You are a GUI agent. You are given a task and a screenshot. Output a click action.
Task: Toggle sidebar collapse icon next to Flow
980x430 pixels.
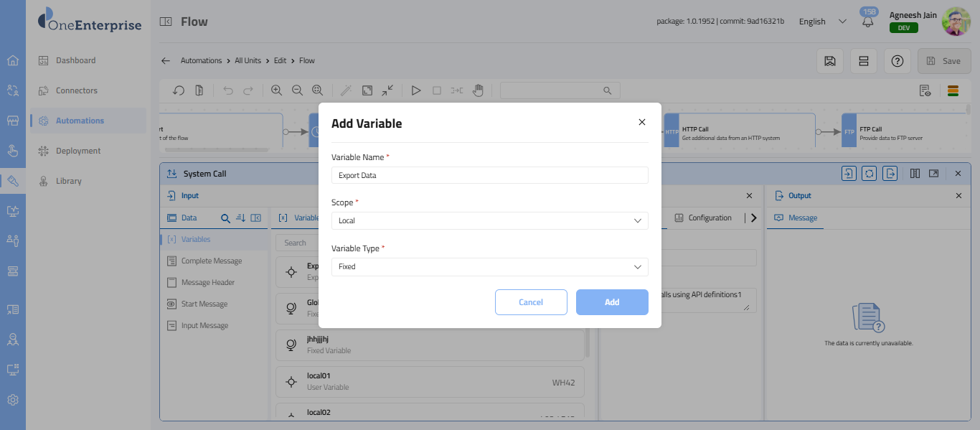click(x=166, y=22)
